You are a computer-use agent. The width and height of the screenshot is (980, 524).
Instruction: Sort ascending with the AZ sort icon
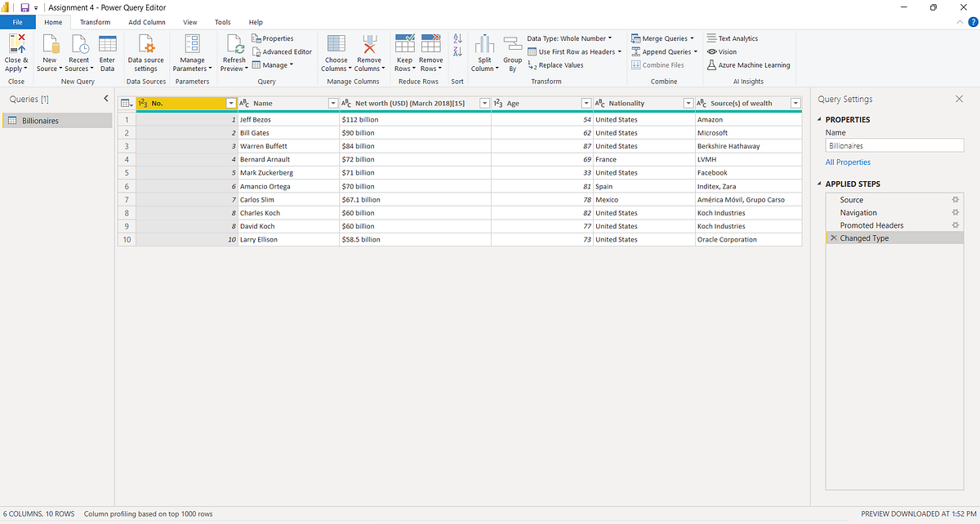(x=457, y=37)
